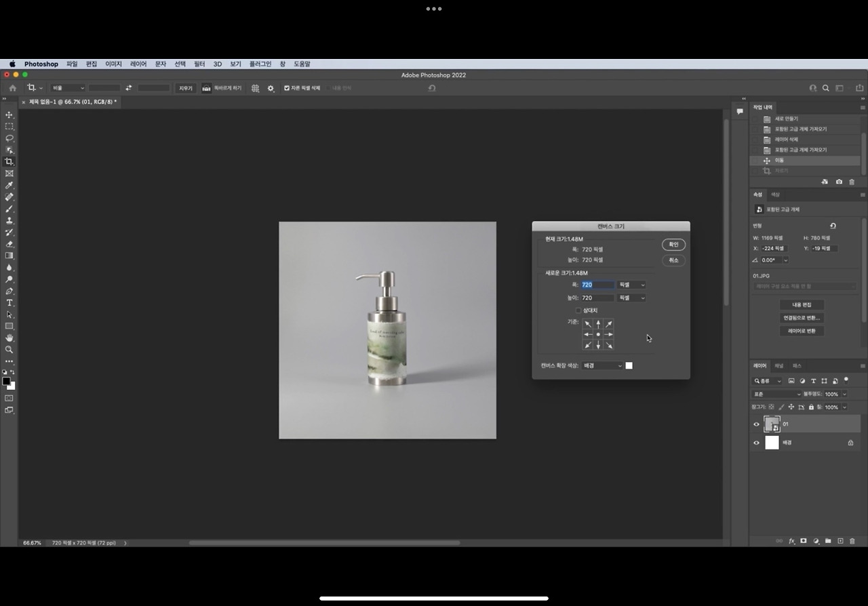Select the Type tool

[x=9, y=302]
